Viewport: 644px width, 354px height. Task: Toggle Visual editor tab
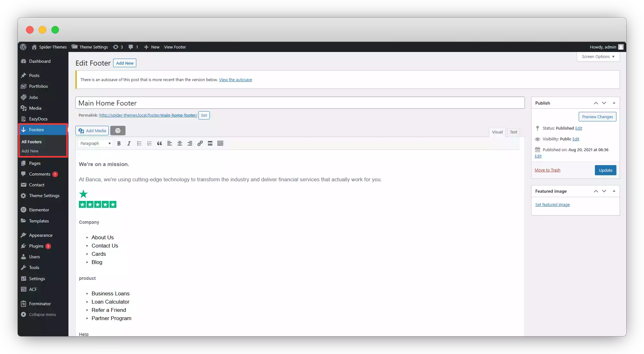(x=497, y=132)
